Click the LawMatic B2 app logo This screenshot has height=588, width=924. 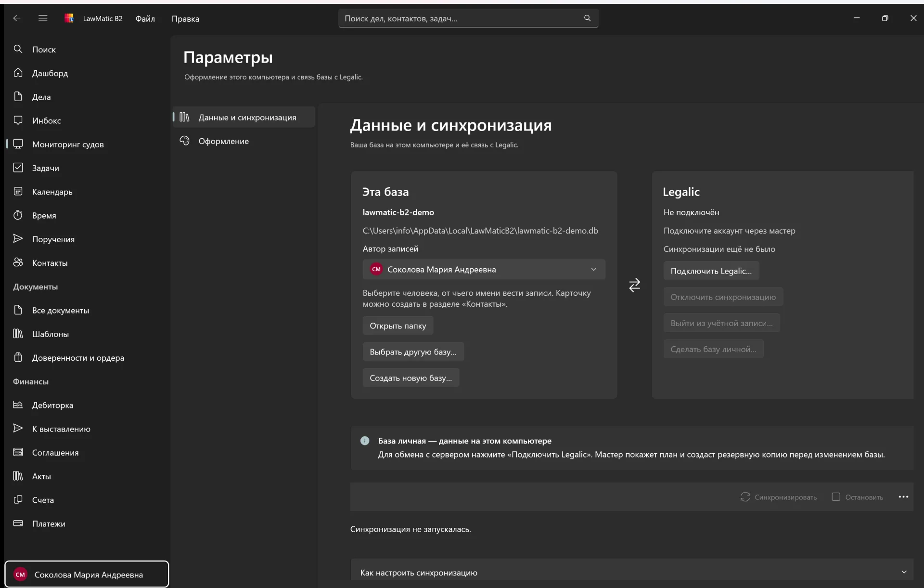pos(69,18)
